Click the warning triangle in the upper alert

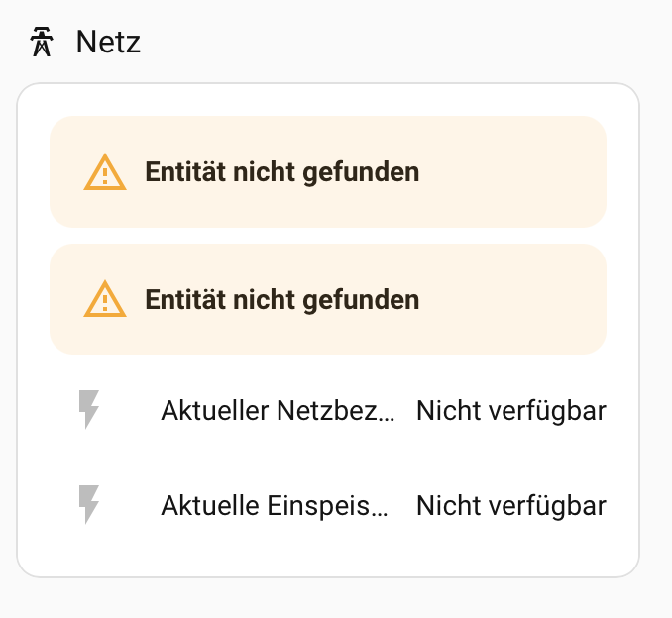tap(105, 173)
